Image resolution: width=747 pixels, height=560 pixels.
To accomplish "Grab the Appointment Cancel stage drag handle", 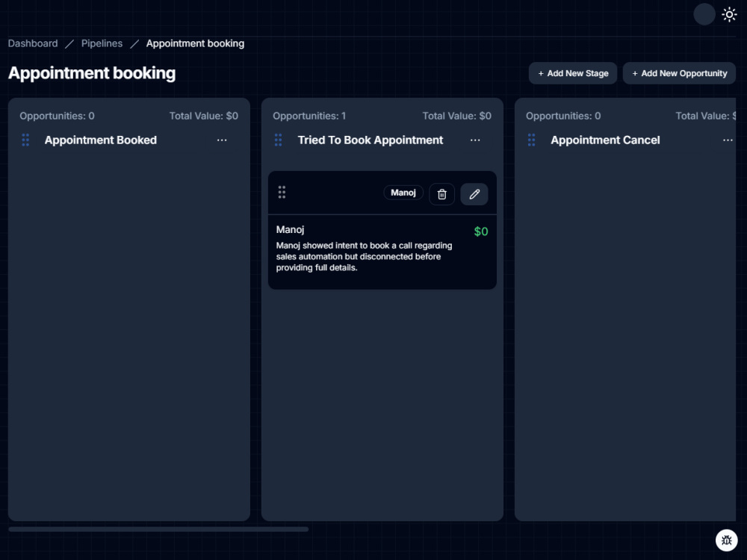I will coord(532,140).
